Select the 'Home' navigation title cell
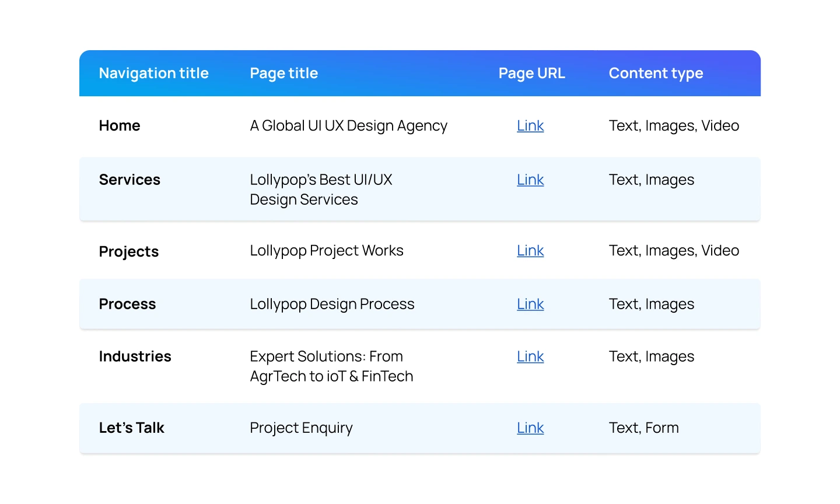This screenshot has height=504, width=840. click(120, 126)
